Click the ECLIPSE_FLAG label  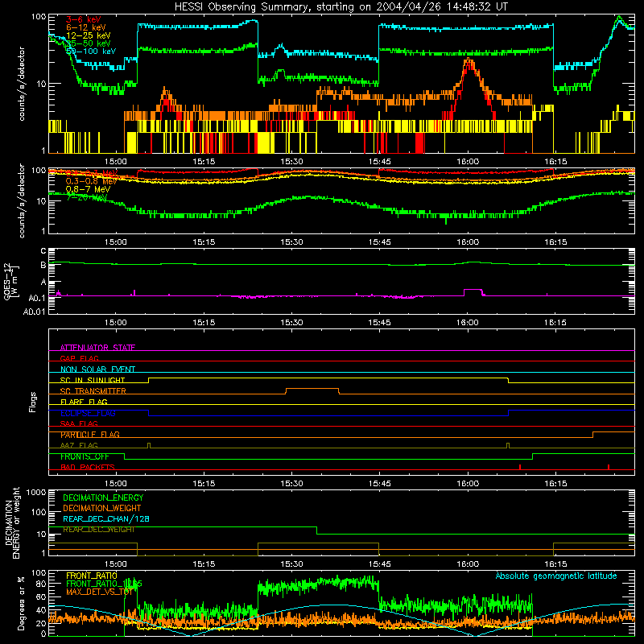click(x=88, y=413)
